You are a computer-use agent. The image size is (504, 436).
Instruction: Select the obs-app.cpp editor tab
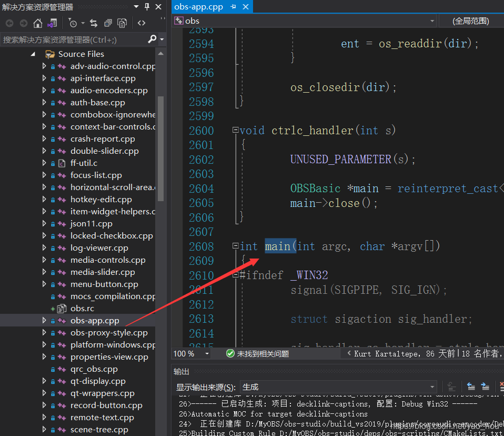[198, 7]
